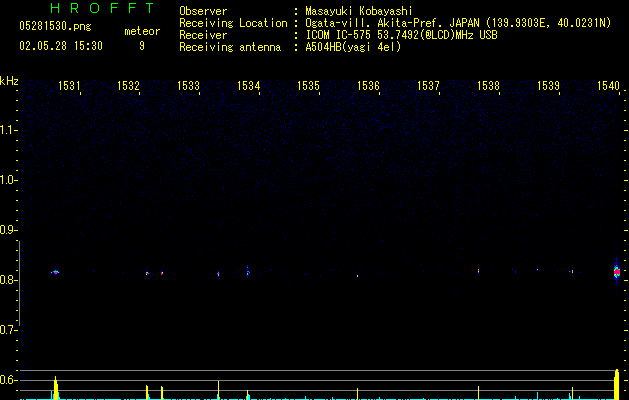Click the 'Receiving Location' field label
Viewport: 629px width, 400px height.
pos(233,23)
